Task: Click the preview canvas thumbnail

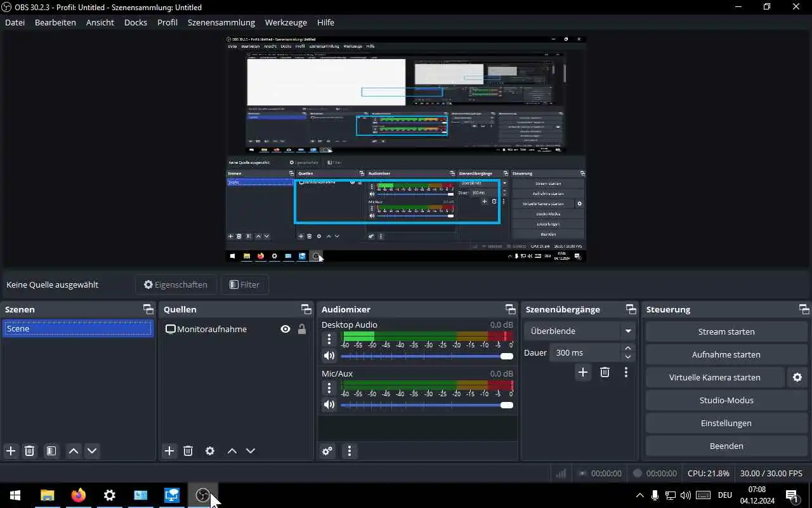Action: tap(406, 149)
